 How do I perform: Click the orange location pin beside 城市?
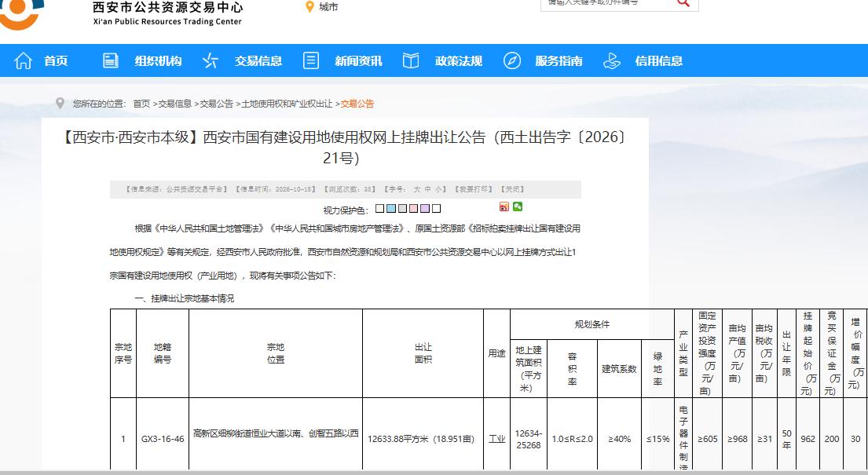tap(309, 7)
